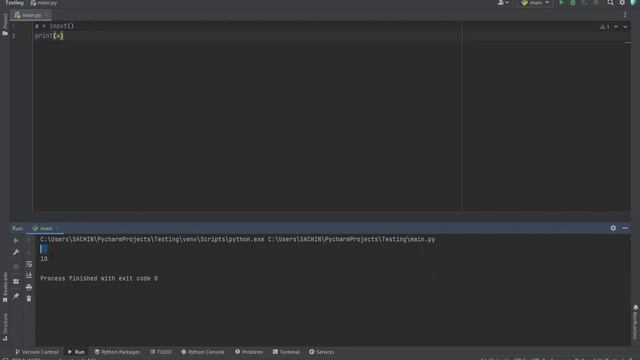Toggle the Pin Tab icon in the Run panel
640x360 pixels.
pyautogui.click(x=16, y=296)
